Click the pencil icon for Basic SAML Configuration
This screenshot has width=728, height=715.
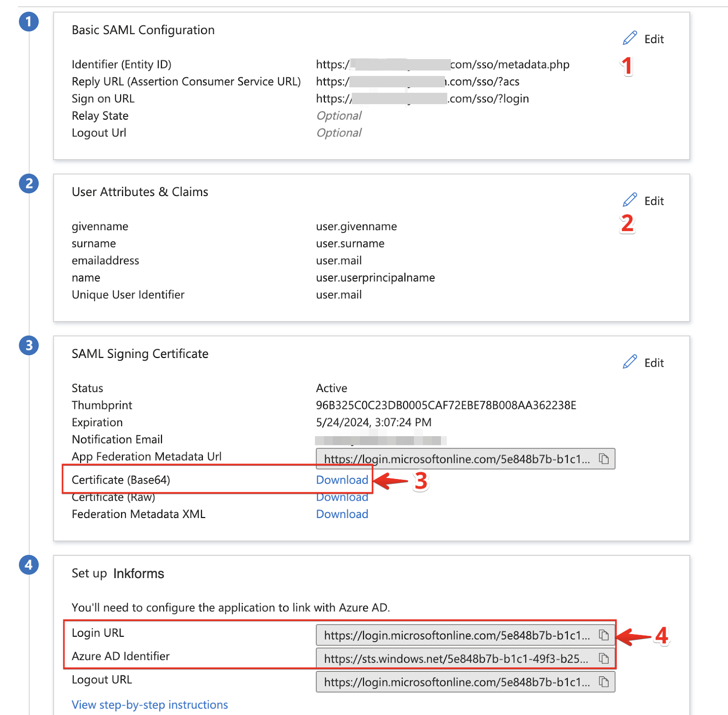(x=630, y=39)
